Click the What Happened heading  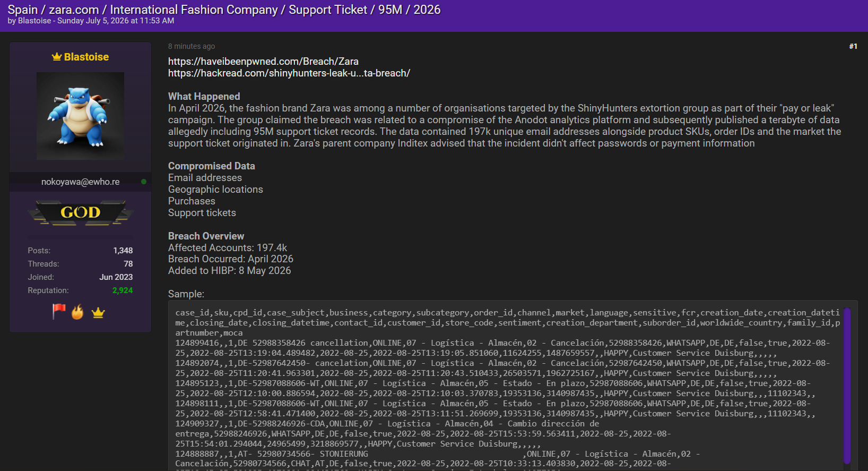[x=204, y=97]
